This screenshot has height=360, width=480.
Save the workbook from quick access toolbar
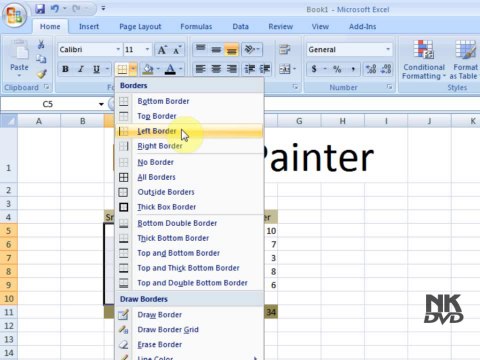point(40,9)
